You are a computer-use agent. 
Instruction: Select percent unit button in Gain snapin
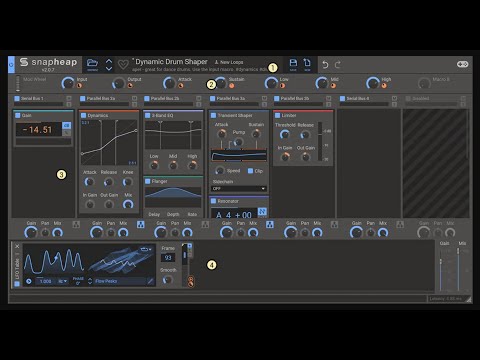pyautogui.click(x=67, y=133)
